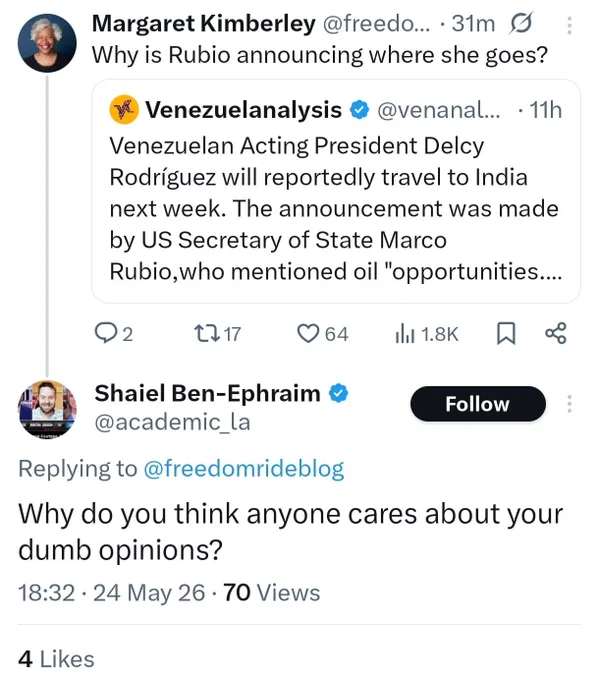
Task: Open more options next to Follow button
Action: click(570, 404)
